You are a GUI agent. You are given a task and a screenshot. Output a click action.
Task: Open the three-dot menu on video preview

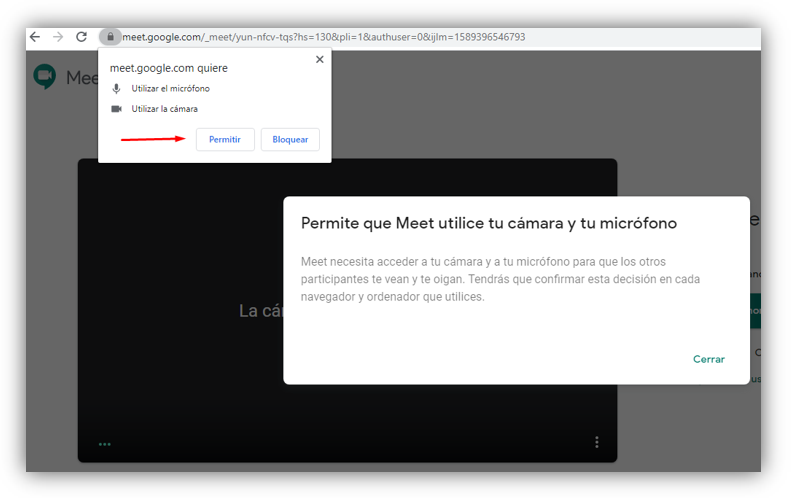tap(597, 442)
